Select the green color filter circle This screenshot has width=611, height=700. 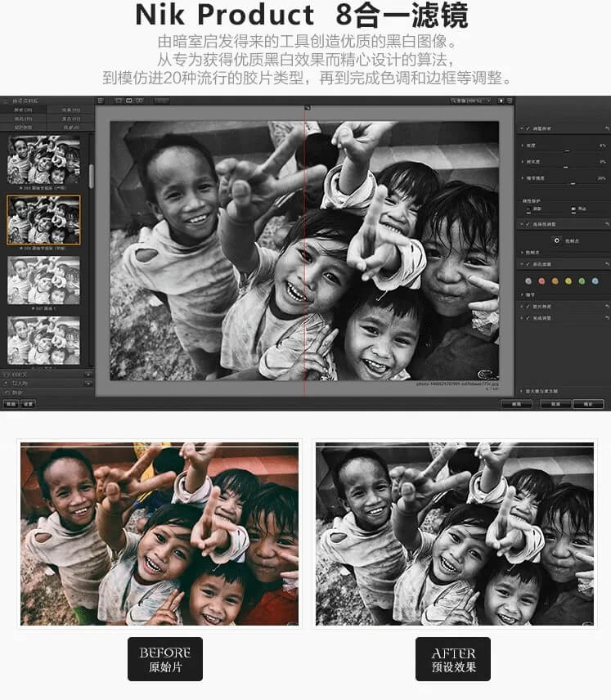pos(582,280)
